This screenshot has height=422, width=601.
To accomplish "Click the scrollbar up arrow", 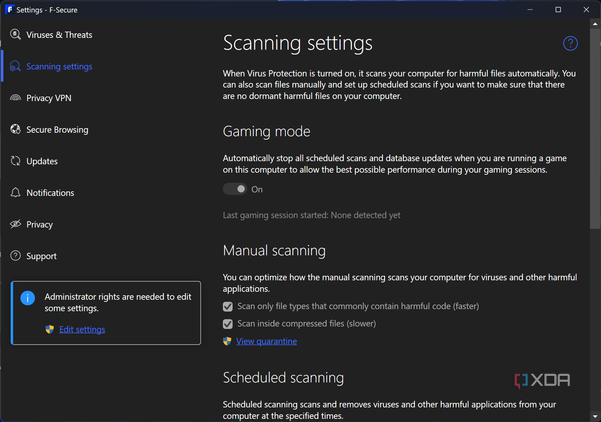I will point(595,24).
